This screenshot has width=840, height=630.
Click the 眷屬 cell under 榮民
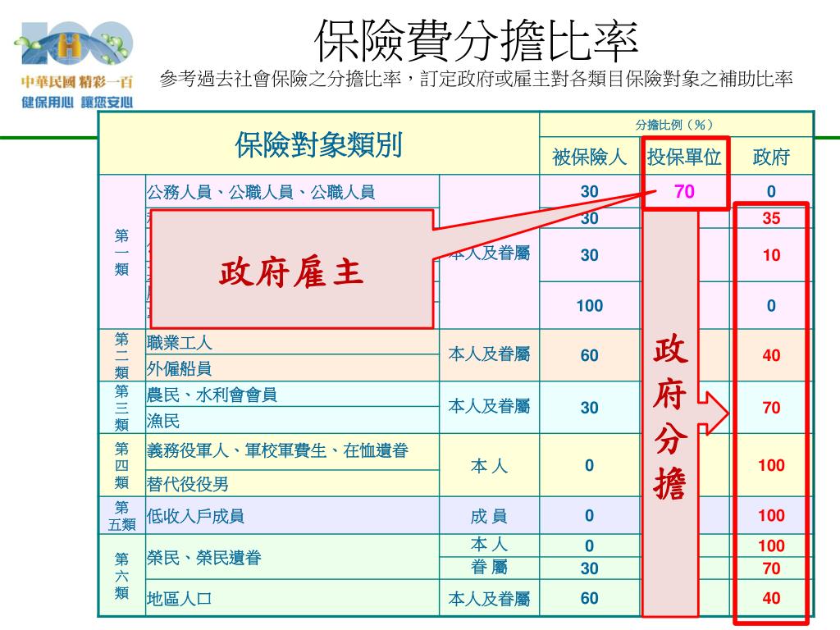tap(489, 568)
